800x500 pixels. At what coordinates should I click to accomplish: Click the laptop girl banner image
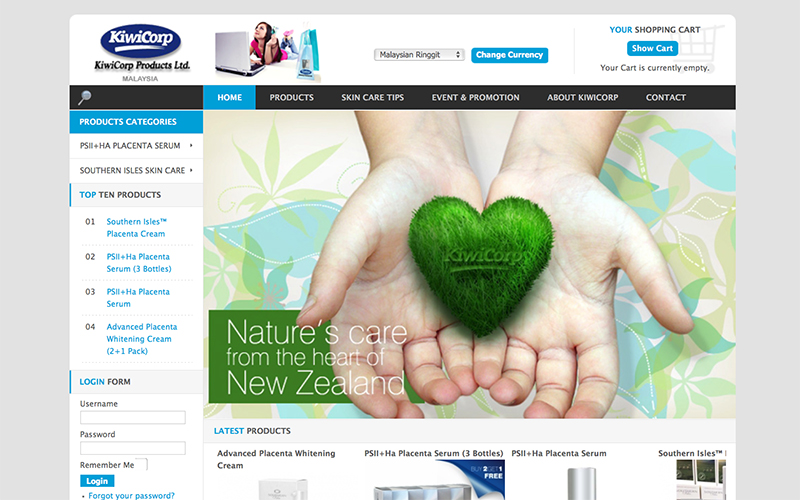point(267,50)
